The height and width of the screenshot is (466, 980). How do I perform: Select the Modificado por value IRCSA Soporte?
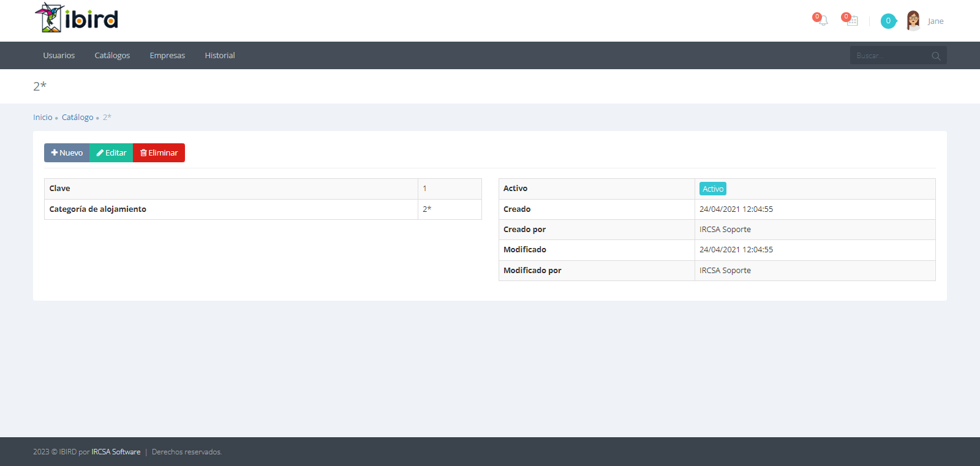coord(725,270)
